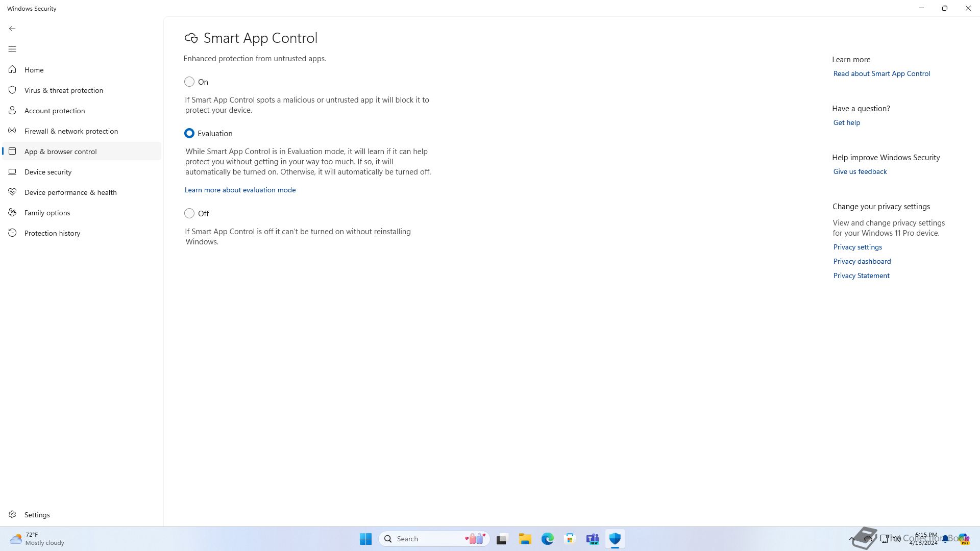Click the Device performance heart icon

coord(12,192)
